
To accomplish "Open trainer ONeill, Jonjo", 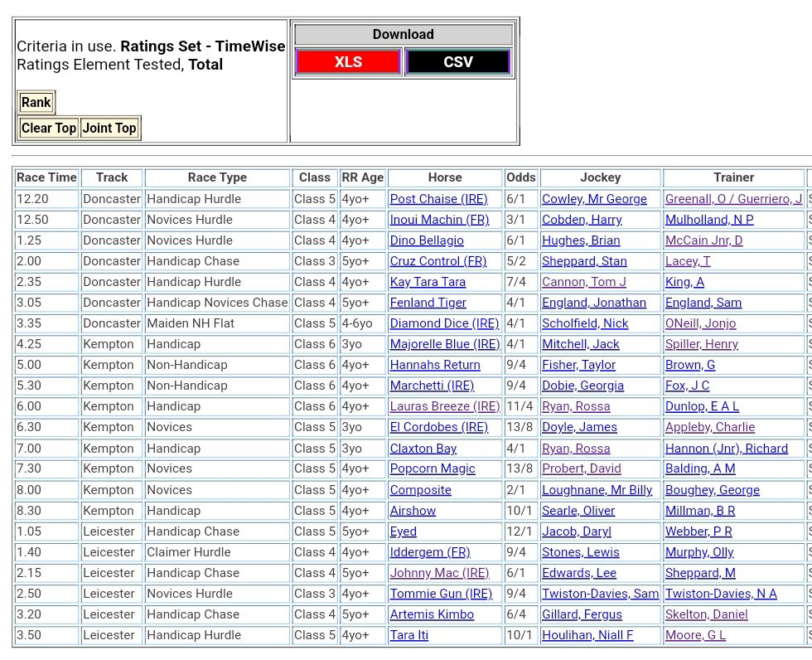I will click(x=700, y=323).
